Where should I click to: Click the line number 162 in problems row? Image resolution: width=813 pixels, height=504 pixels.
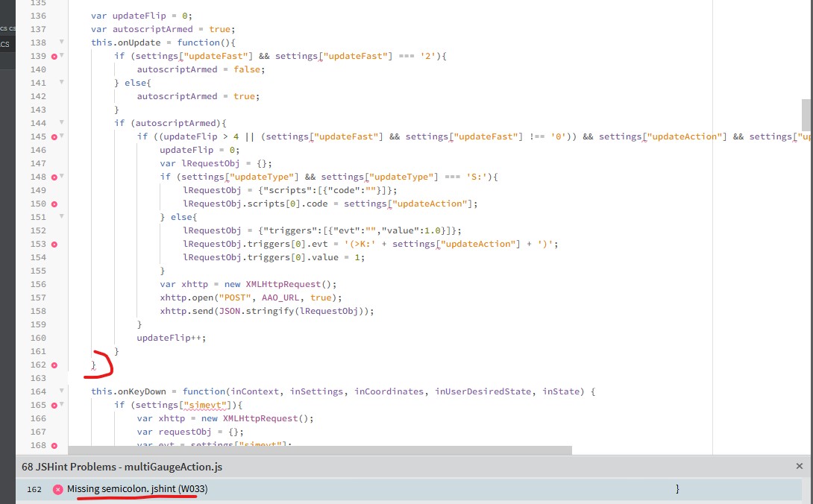[34, 489]
